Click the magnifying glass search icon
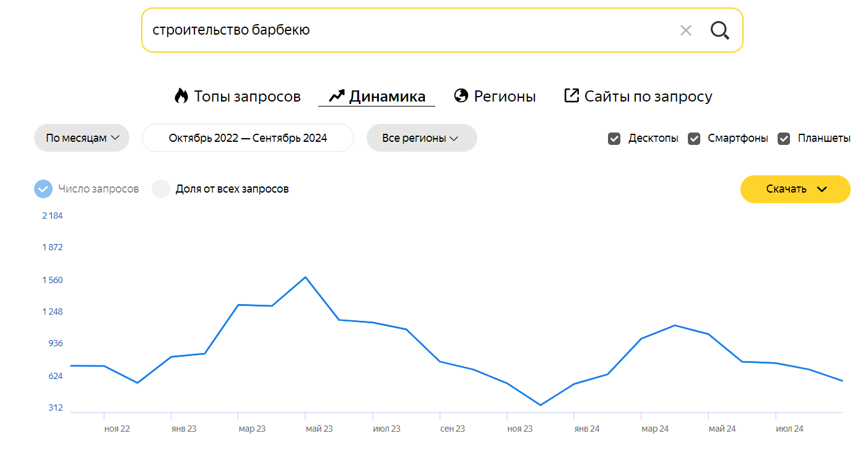This screenshot has width=868, height=449. pyautogui.click(x=719, y=30)
